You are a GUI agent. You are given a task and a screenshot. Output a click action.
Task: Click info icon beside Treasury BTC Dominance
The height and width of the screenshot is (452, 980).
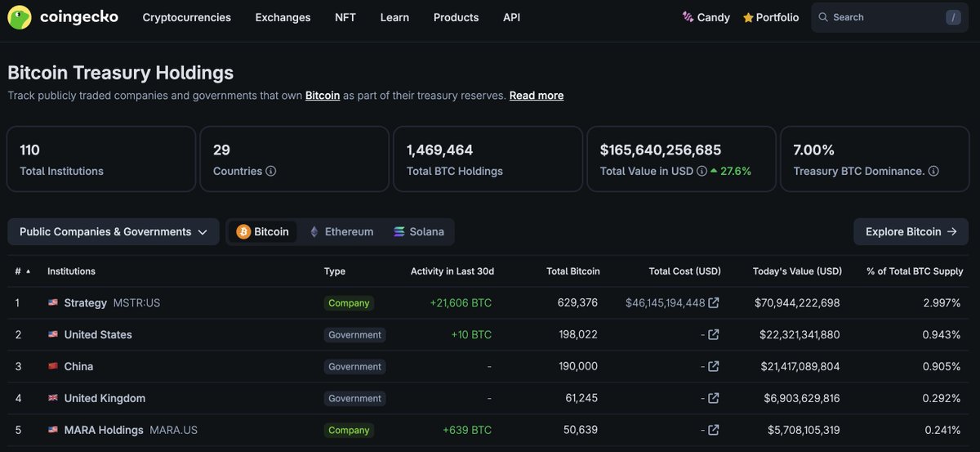[933, 172]
